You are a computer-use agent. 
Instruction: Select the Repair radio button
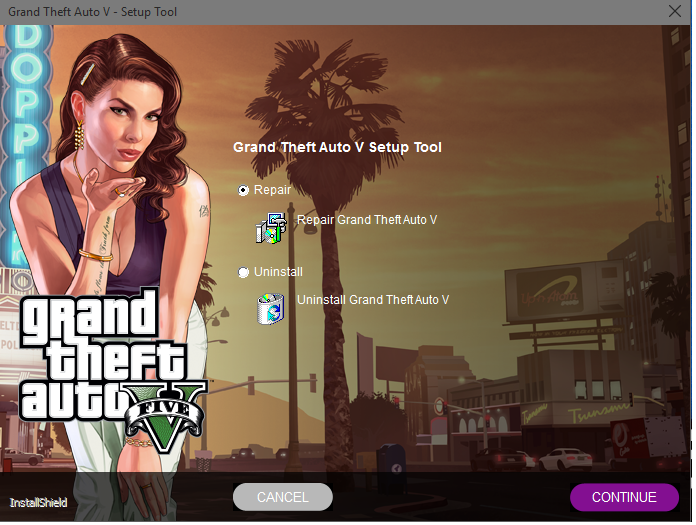tap(244, 191)
